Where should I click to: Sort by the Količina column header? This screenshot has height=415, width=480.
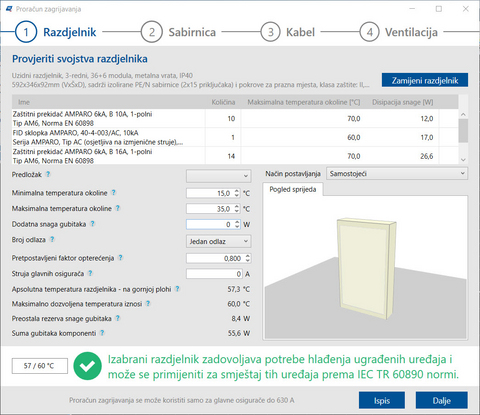[x=223, y=102]
